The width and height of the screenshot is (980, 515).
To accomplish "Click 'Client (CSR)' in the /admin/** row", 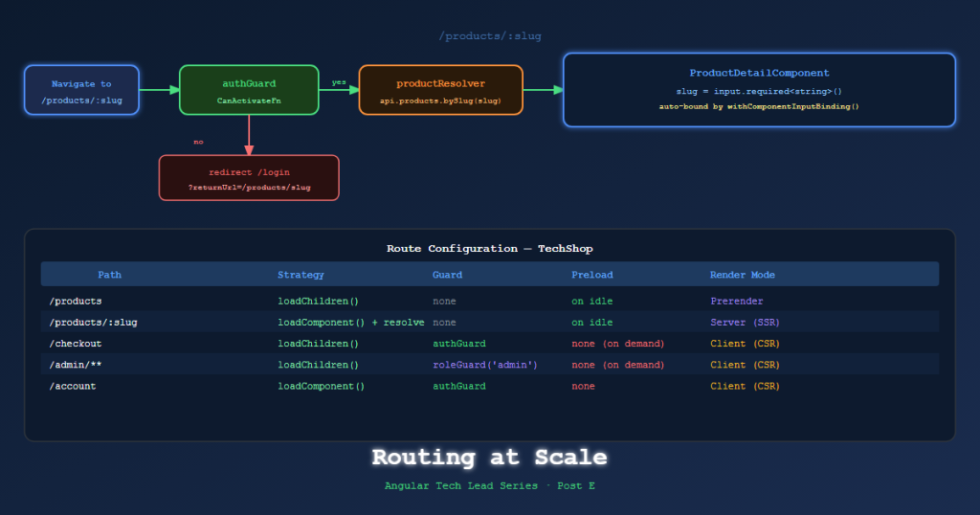I will [x=745, y=365].
